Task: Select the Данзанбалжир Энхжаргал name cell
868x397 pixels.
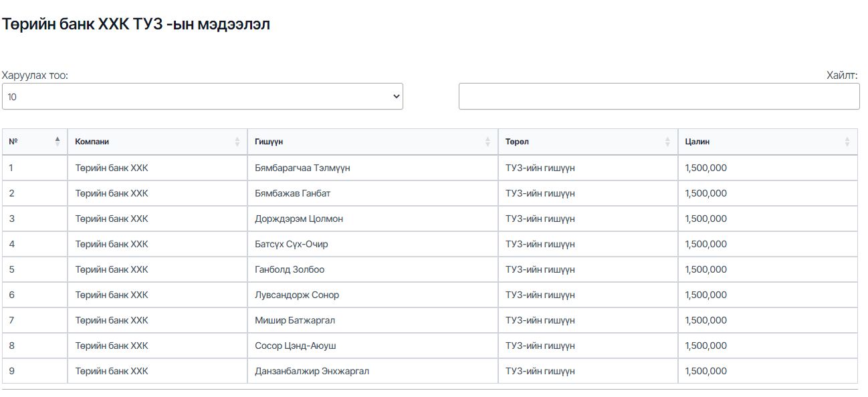Action: click(312, 371)
